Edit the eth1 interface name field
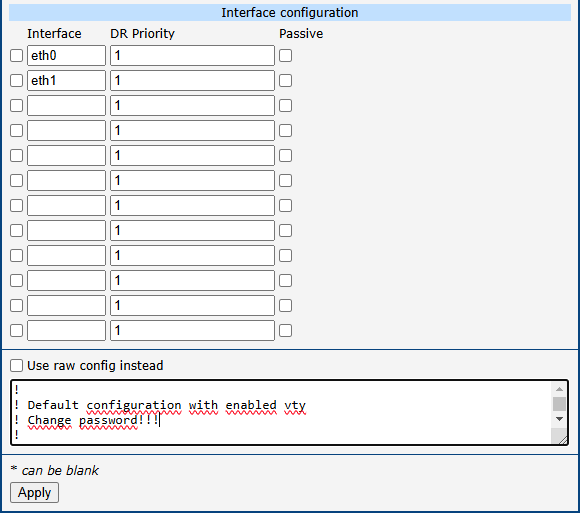580x513 pixels. 67,81
